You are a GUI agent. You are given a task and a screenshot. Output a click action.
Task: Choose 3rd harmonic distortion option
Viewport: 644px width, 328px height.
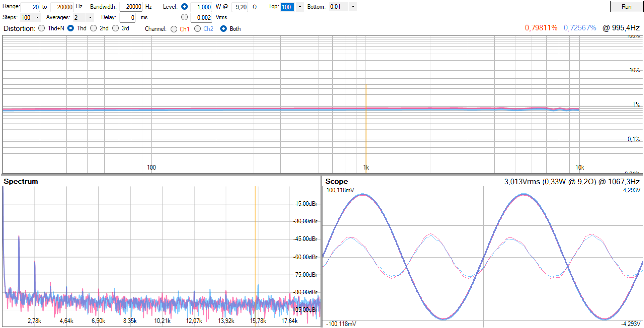pos(115,28)
